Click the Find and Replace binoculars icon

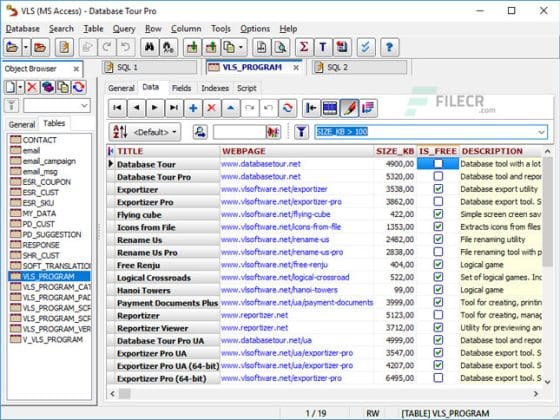tap(168, 47)
